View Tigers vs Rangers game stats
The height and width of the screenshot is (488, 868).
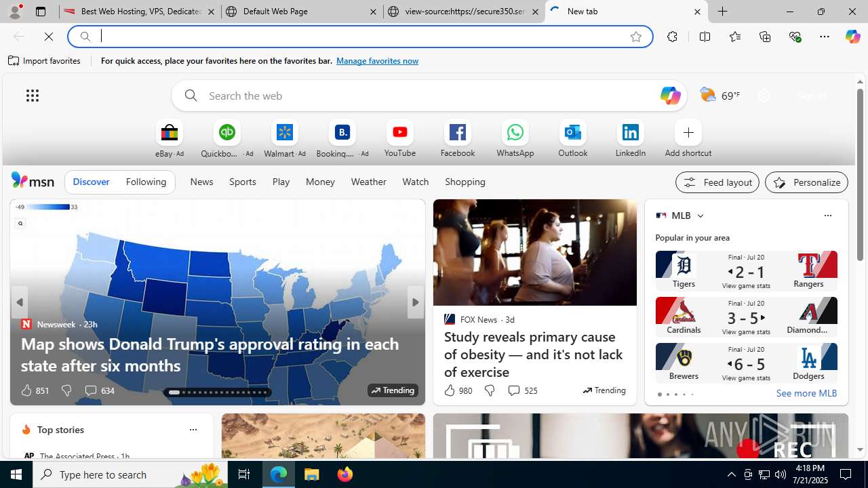(746, 286)
